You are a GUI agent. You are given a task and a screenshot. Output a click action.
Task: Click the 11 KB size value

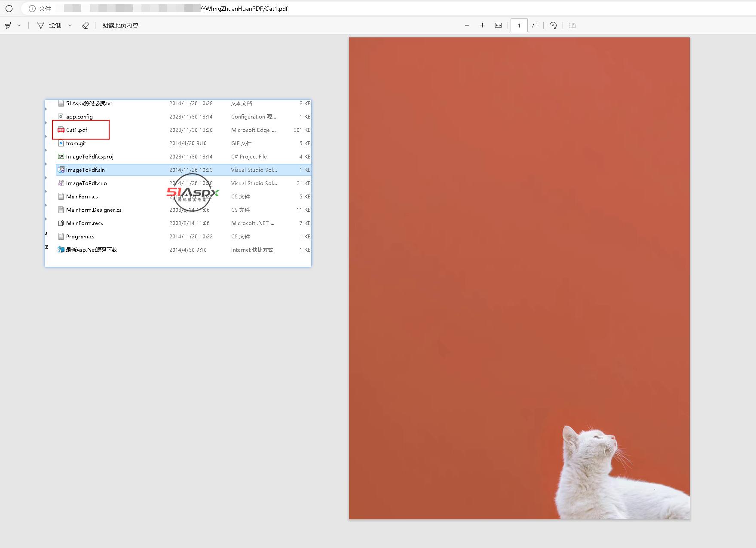click(303, 210)
